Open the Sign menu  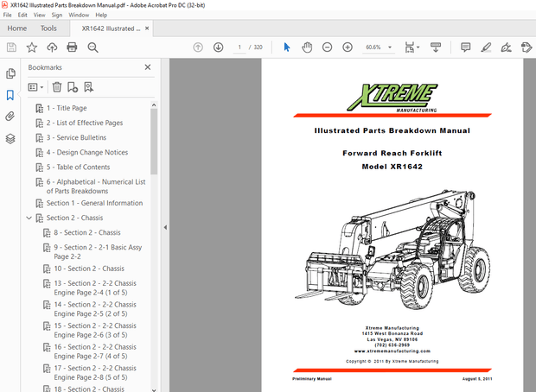(57, 15)
